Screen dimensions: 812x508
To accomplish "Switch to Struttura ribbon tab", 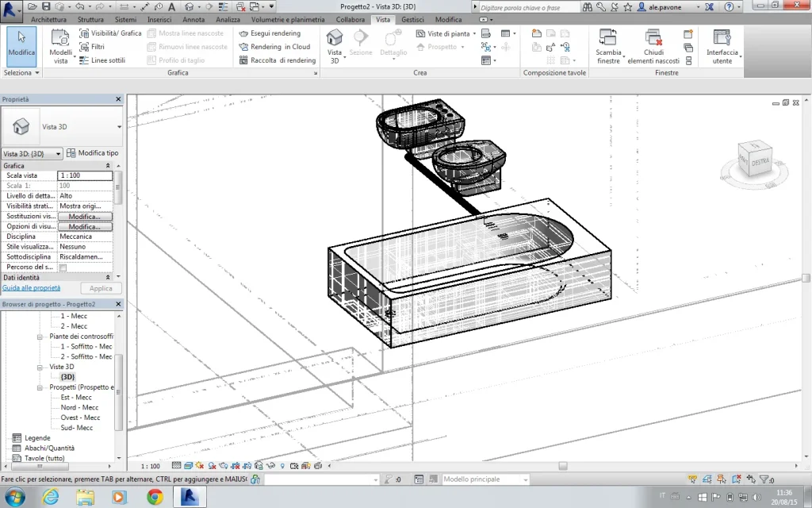I will pos(90,20).
